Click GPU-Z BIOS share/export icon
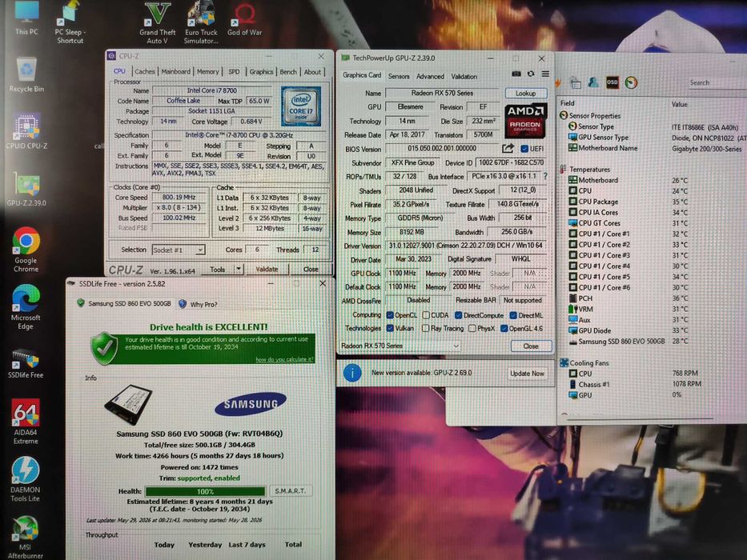Image resolution: width=747 pixels, height=560 pixels. coord(508,149)
